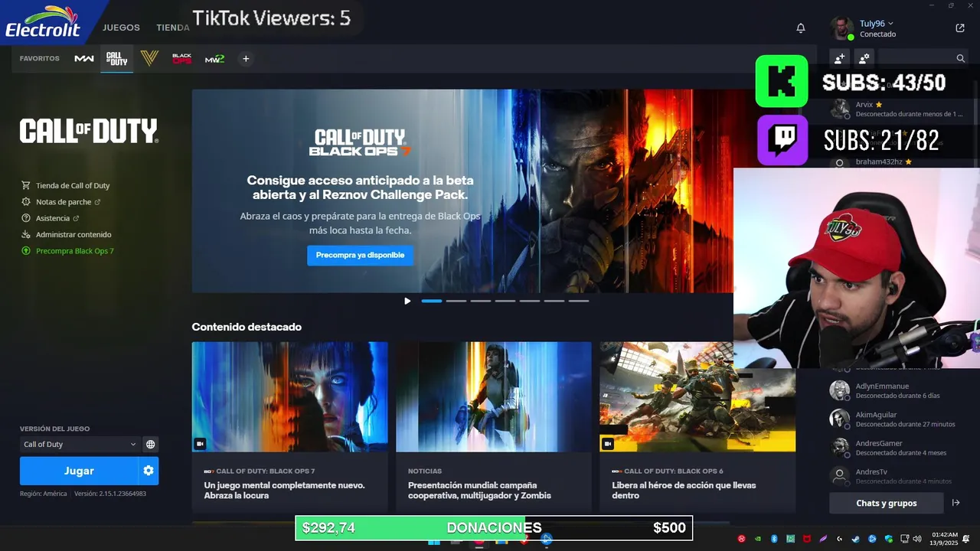Screen dimensions: 980x551
Task: Open the Vanguard favorite game icon
Action: pyautogui.click(x=149, y=59)
